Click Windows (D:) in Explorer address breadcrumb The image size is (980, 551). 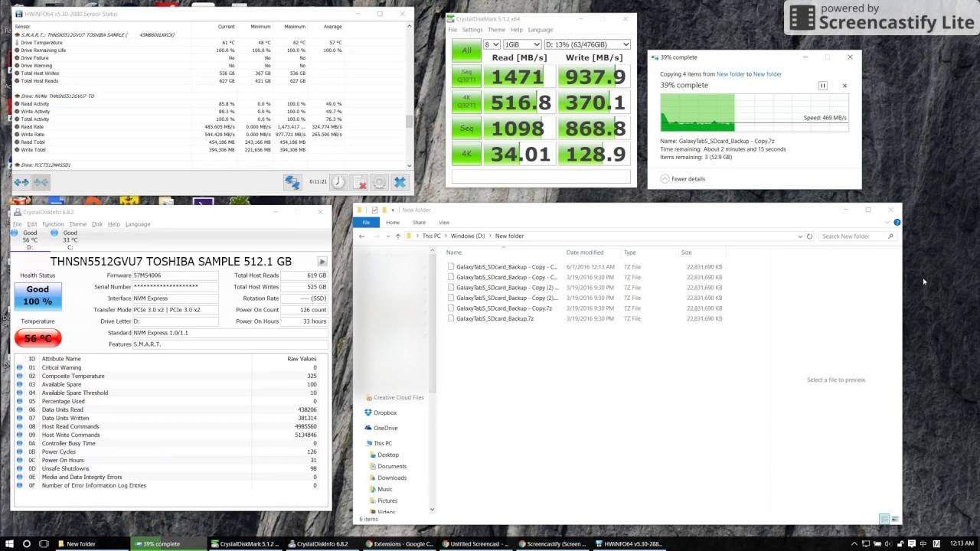[x=468, y=236]
